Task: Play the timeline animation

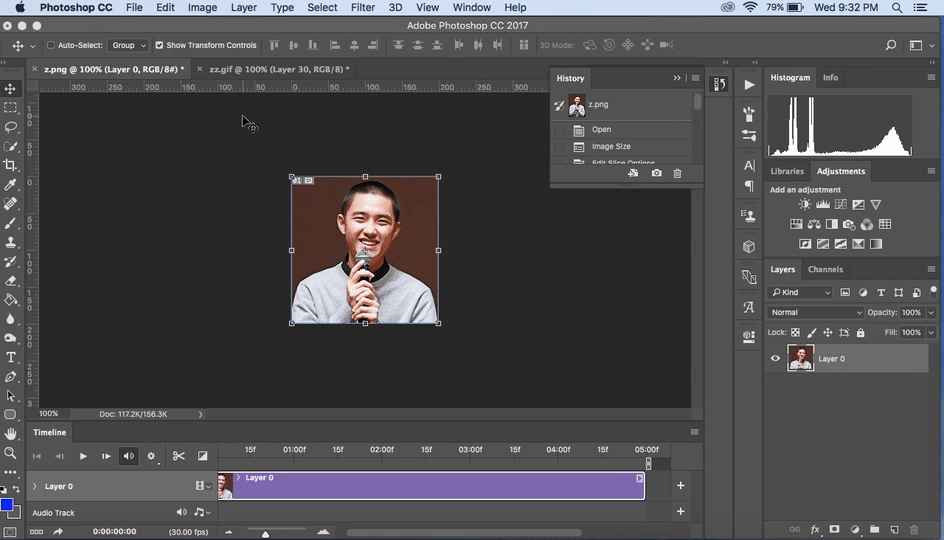Action: pos(83,456)
